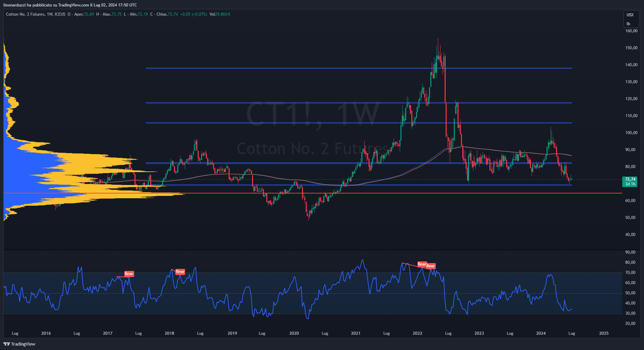This screenshot has height=350, width=644.
Task: Click the publisher header text with lleonarduzzi
Action: point(70,5)
